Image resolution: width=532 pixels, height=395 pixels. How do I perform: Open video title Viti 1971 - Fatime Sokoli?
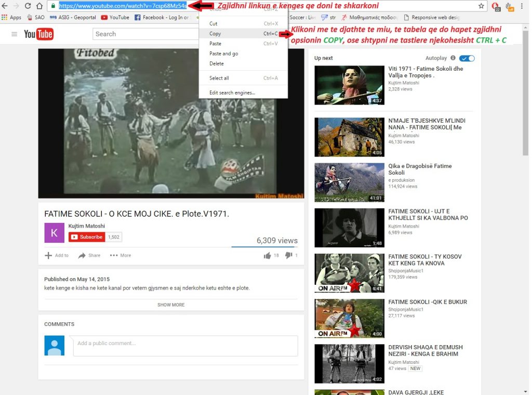(426, 72)
